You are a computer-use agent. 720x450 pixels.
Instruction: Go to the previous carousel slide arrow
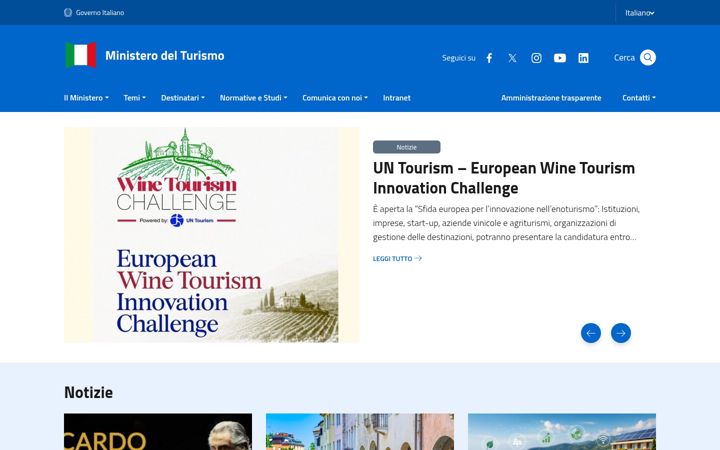(x=591, y=333)
